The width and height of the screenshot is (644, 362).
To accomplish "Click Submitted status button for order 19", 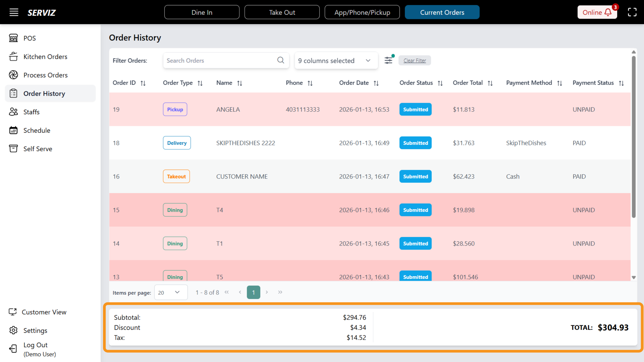I will click(415, 109).
